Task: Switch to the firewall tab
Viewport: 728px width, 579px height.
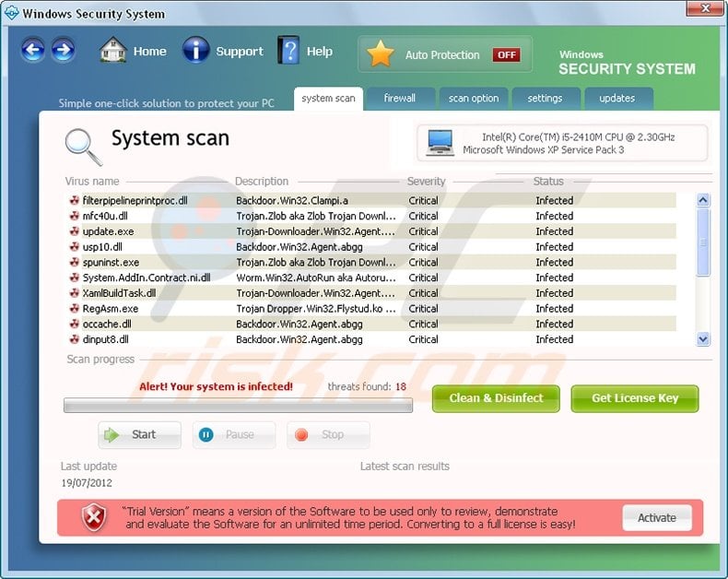Action: pyautogui.click(x=400, y=99)
